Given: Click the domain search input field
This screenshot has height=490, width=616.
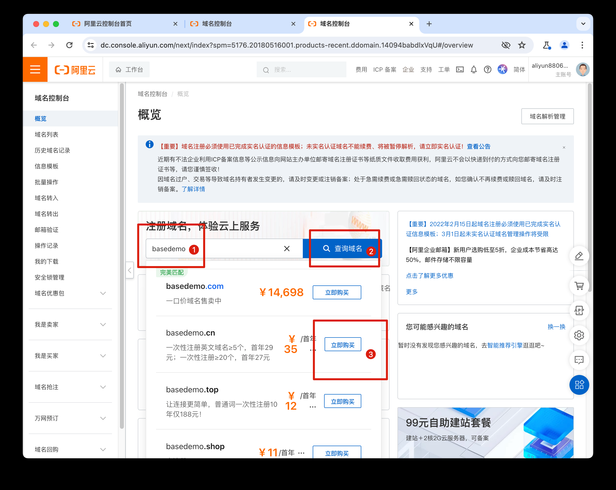Looking at the screenshot, I should (224, 249).
